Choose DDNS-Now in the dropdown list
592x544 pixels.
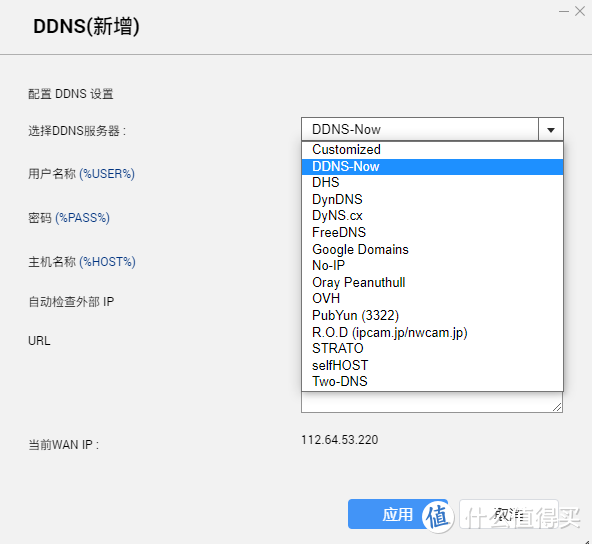pyautogui.click(x=432, y=166)
